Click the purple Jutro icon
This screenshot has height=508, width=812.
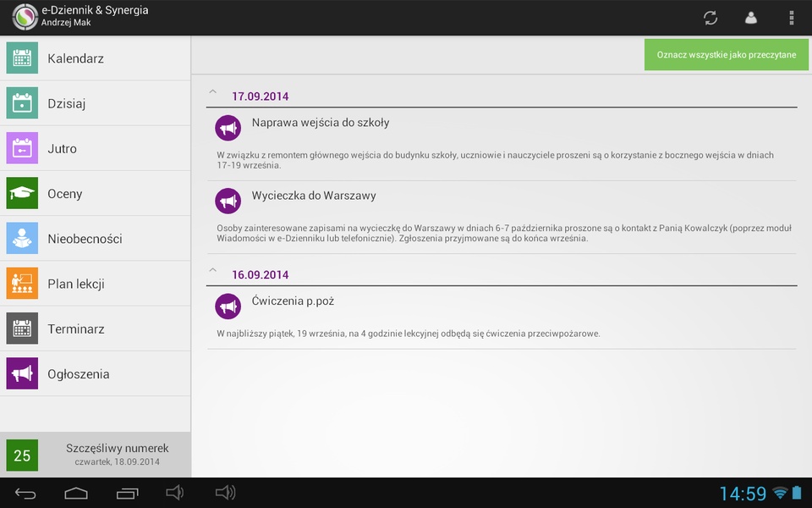(x=22, y=148)
